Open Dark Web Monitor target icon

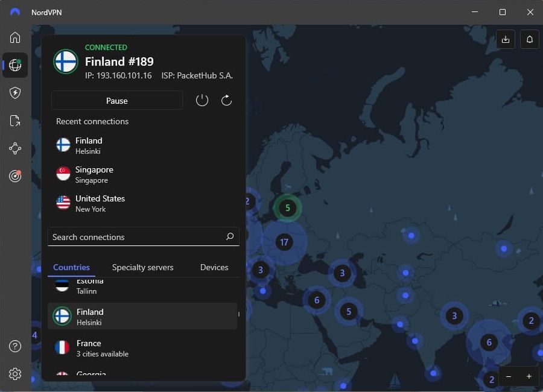pos(15,176)
